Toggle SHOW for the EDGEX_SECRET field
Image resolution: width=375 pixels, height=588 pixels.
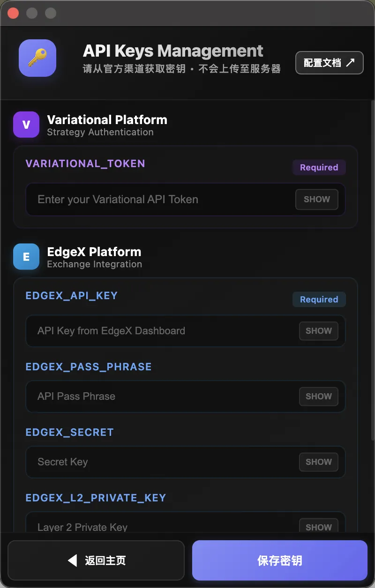click(318, 462)
